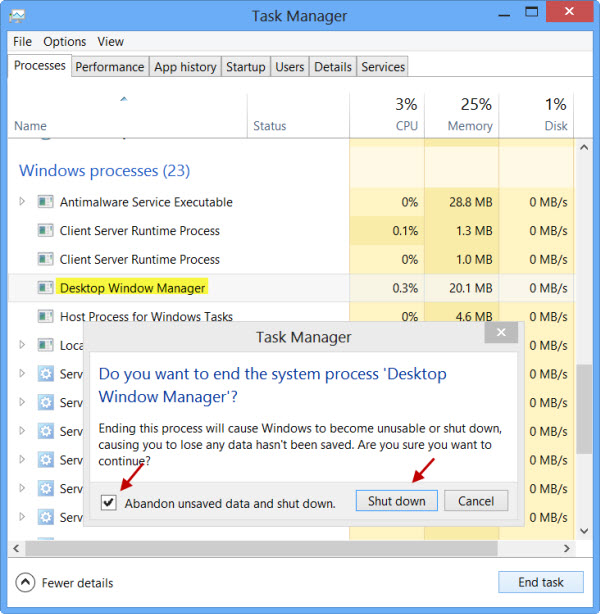Click the horizontal scrollbar left arrow
This screenshot has height=614, width=600.
click(16, 548)
